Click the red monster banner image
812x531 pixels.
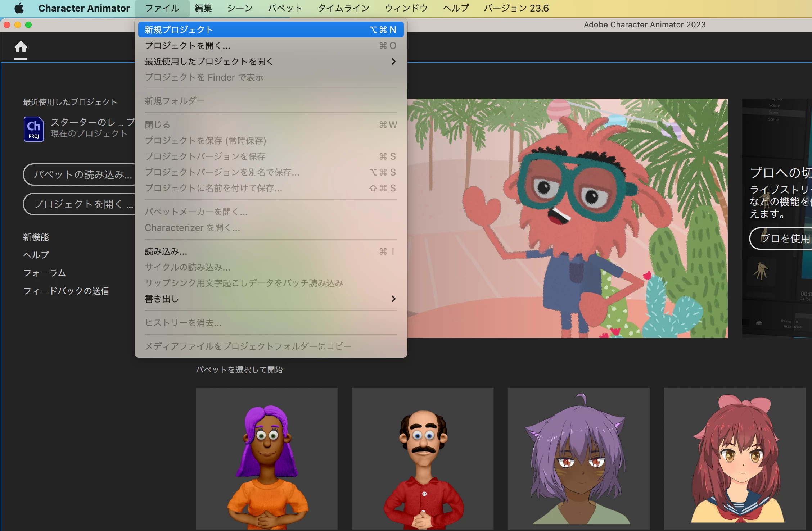567,218
